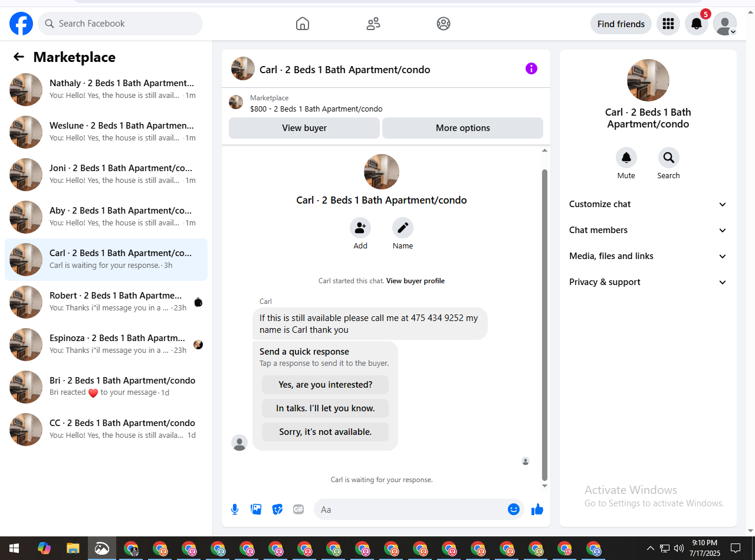Screen dimensions: 755x560
Task: Expand Media, files and links section
Action: [648, 256]
